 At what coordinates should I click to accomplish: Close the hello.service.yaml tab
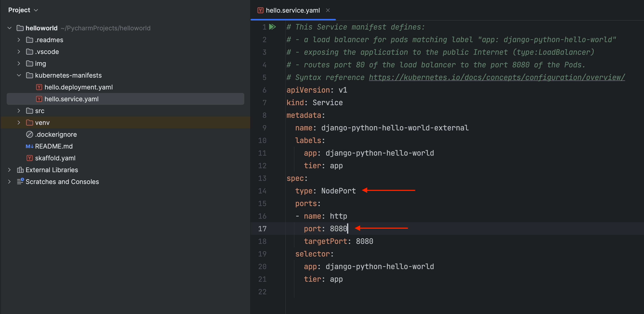click(x=328, y=10)
